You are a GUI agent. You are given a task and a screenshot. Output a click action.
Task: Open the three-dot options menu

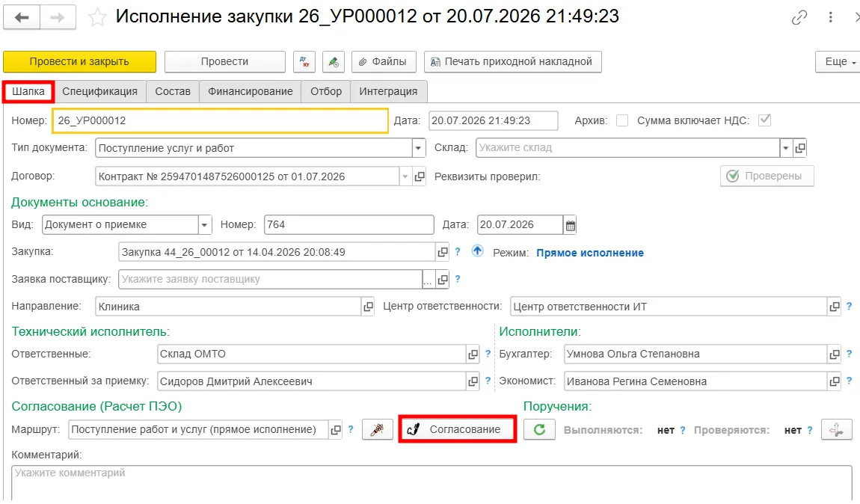coord(830,17)
